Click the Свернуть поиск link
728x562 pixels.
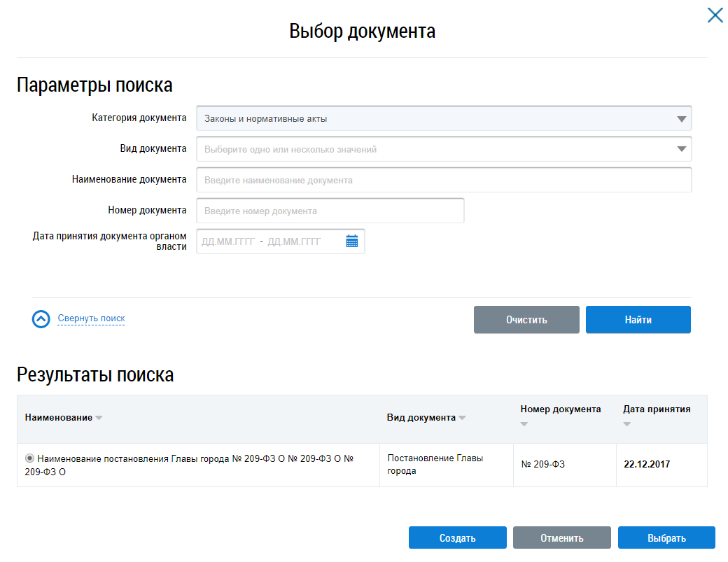(x=91, y=318)
